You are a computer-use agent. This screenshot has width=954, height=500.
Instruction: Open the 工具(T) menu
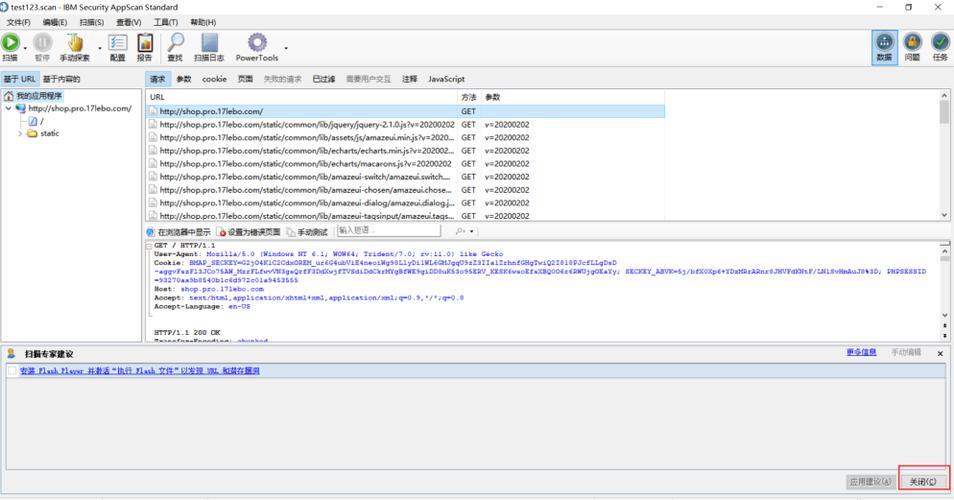pyautogui.click(x=165, y=22)
